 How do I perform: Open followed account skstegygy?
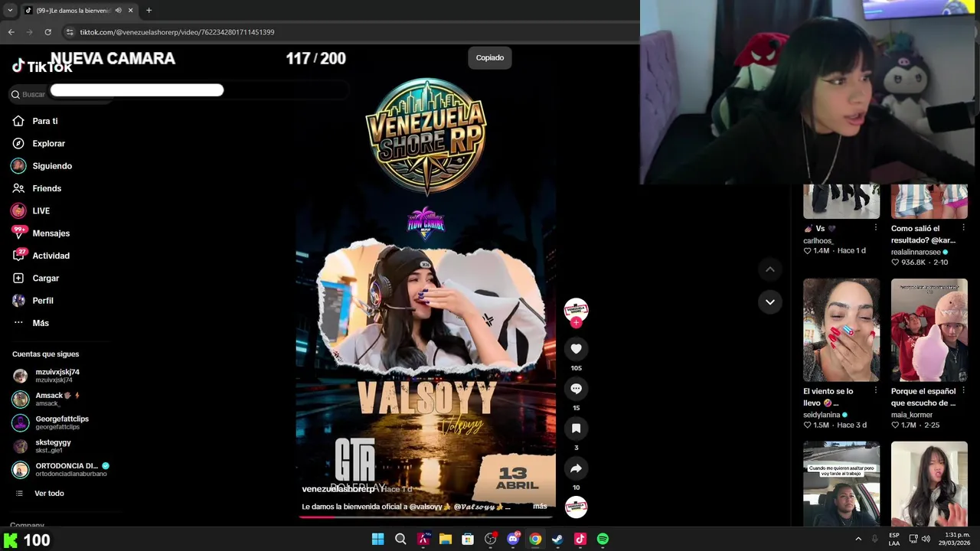[x=42, y=446]
